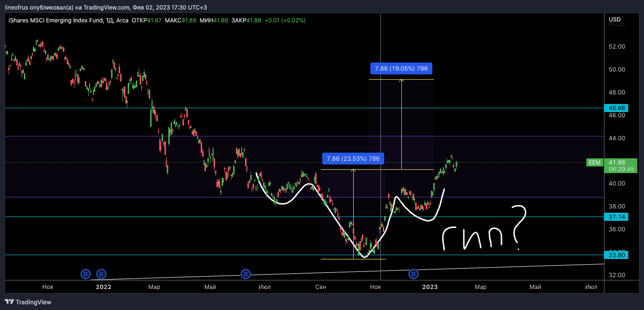Click the ЗАКР 41.88 close value

[246, 21]
